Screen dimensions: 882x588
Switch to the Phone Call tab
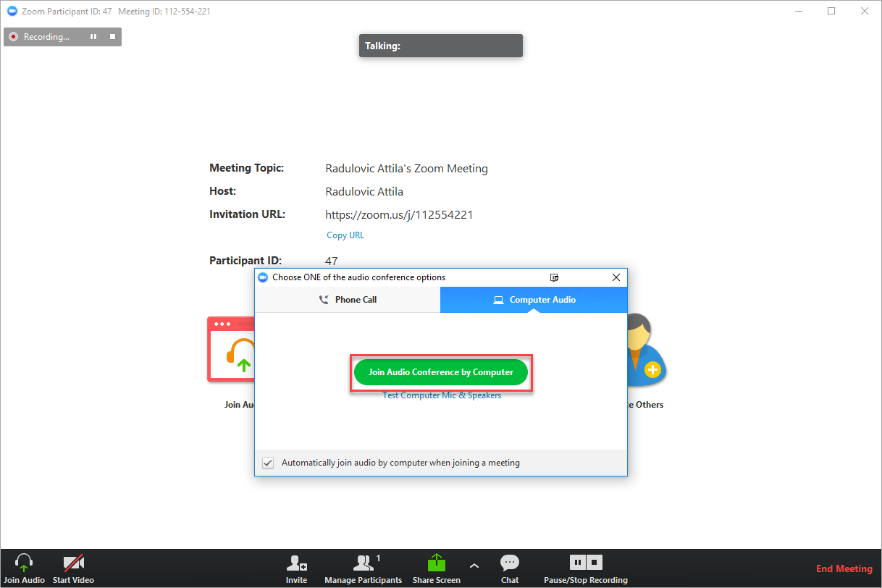348,300
